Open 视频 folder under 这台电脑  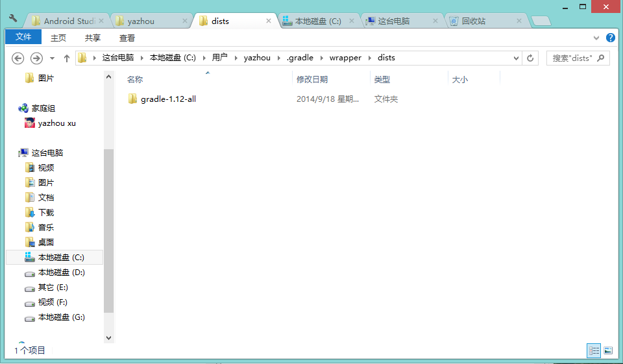(40, 167)
